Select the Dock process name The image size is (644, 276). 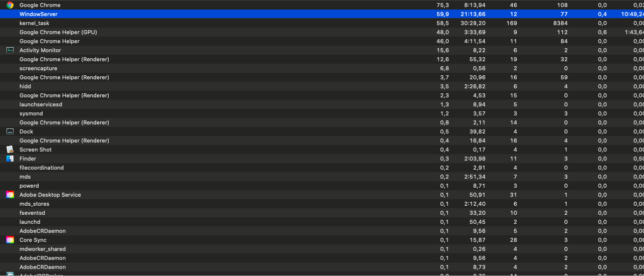tap(26, 131)
